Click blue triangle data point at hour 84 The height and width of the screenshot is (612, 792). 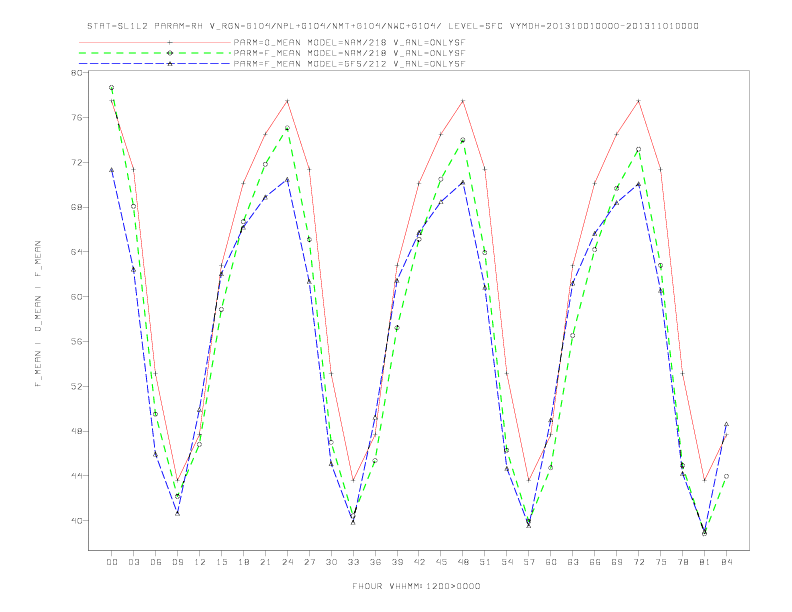click(x=726, y=424)
